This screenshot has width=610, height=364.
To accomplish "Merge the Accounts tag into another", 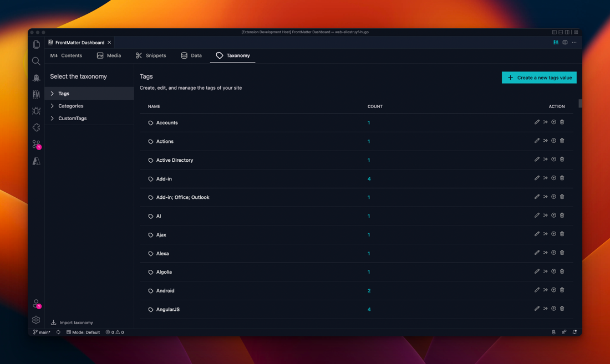I will pos(546,122).
